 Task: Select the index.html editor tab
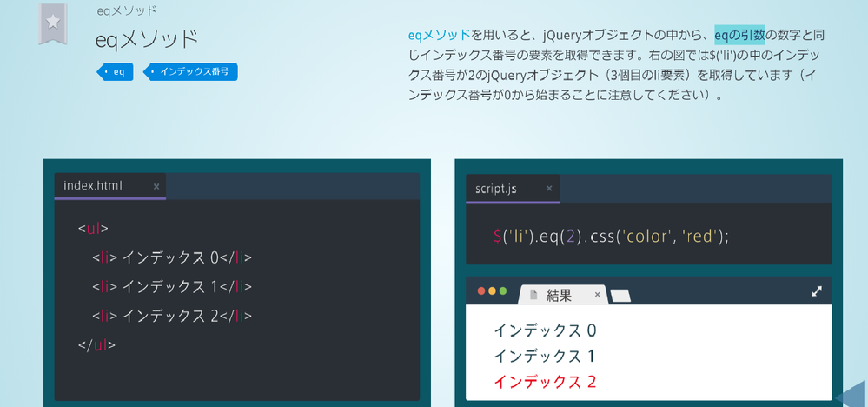pos(93,186)
